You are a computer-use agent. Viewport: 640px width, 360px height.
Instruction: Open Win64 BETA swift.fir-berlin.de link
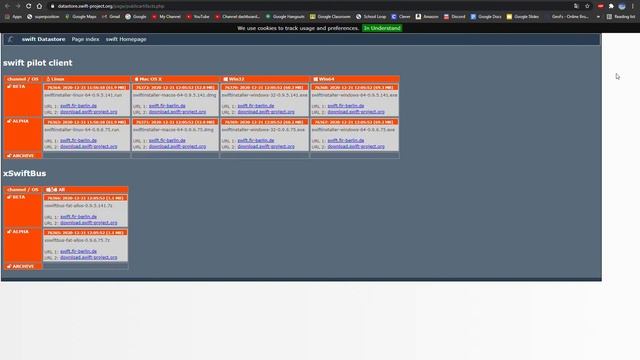(x=346, y=106)
